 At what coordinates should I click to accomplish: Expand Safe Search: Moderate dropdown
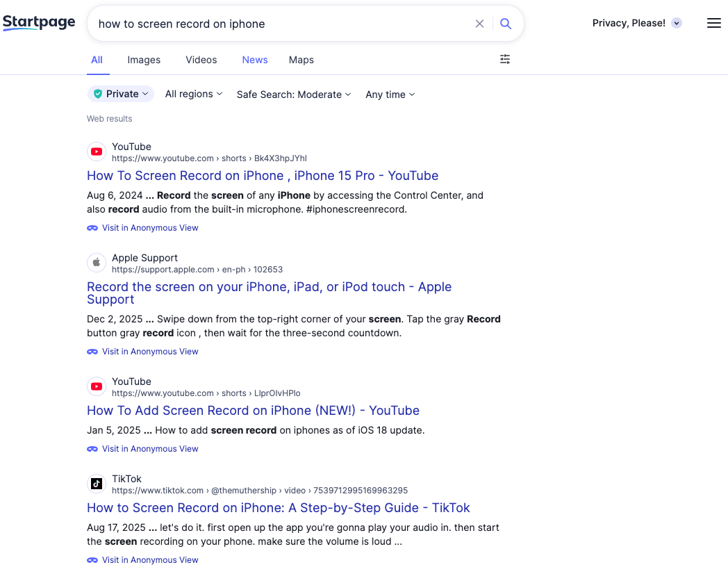(x=294, y=95)
